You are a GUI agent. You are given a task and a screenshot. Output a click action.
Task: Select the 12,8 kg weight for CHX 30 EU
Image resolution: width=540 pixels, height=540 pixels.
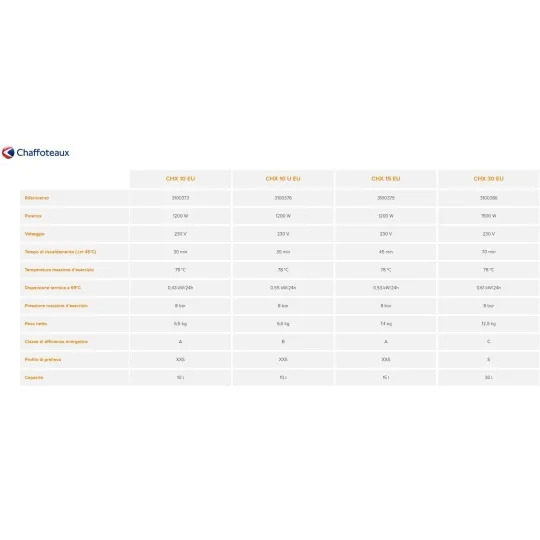click(x=489, y=324)
